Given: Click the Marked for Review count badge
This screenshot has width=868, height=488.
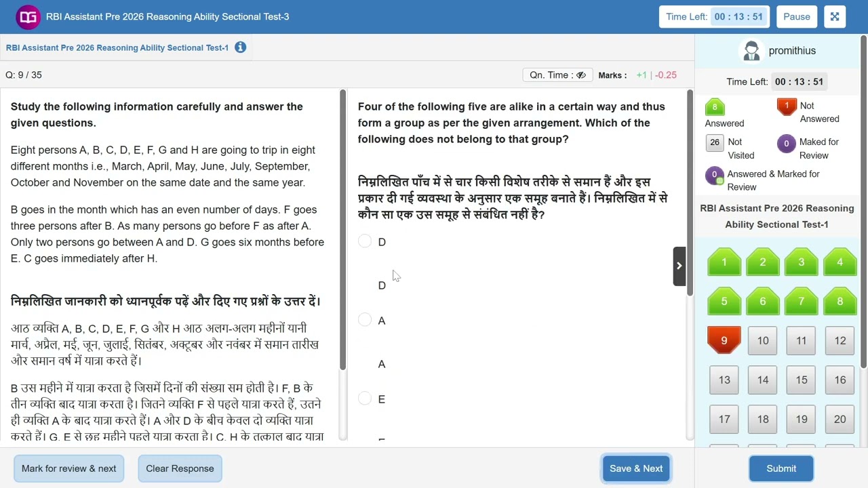Looking at the screenshot, I should click(x=787, y=143).
